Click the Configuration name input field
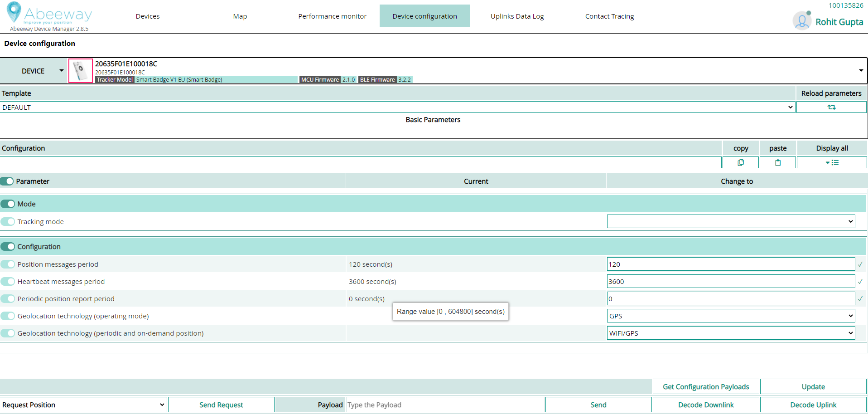 (361, 162)
